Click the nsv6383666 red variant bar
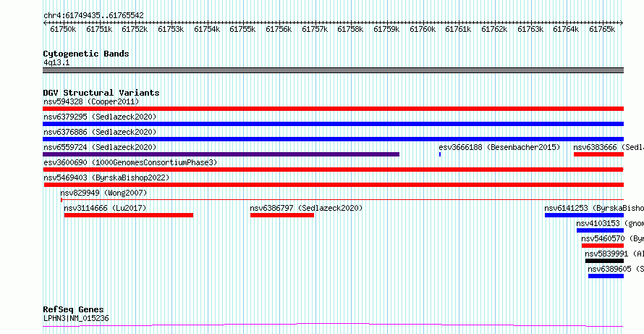Image resolution: width=644 pixels, height=334 pixels. [599, 154]
